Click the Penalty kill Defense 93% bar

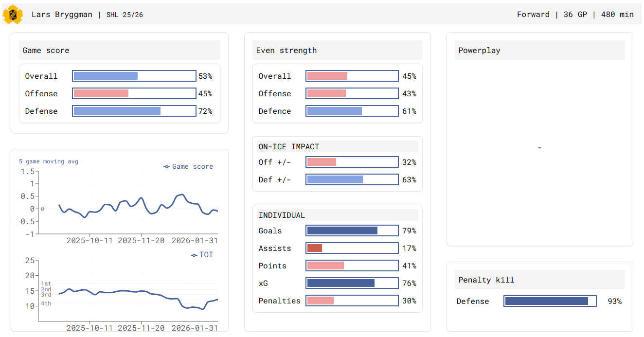pyautogui.click(x=550, y=301)
